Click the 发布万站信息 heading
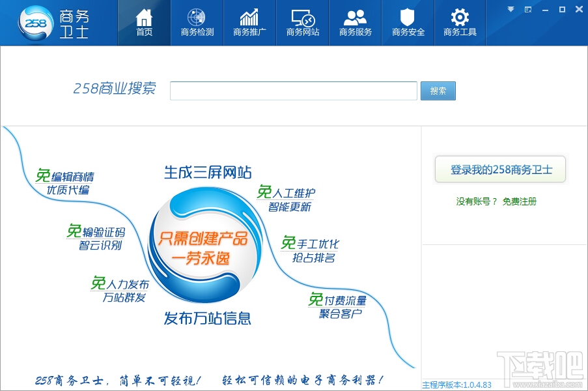Image resolution: width=588 pixels, height=391 pixels. [x=207, y=318]
